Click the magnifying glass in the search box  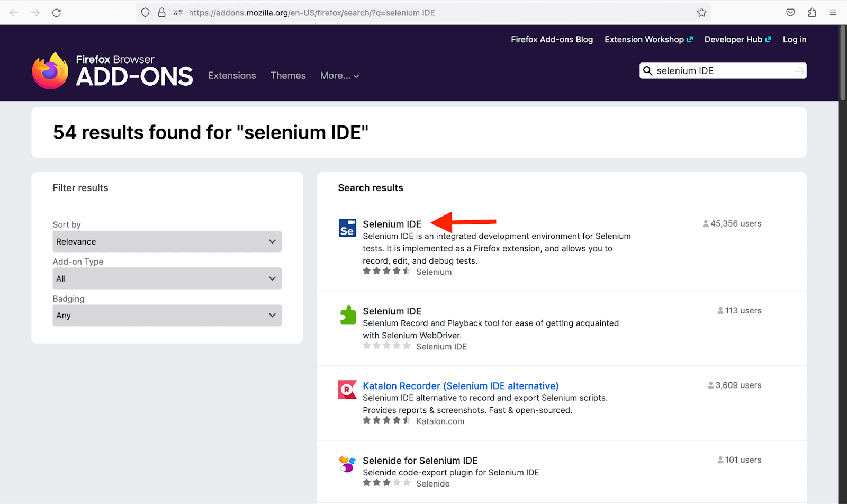[648, 70]
